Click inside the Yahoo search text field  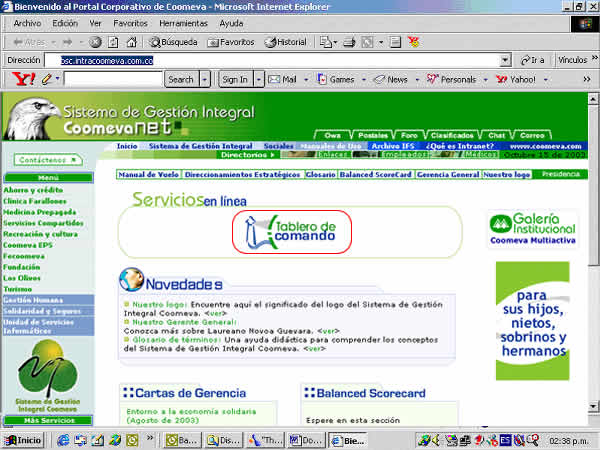(x=112, y=79)
